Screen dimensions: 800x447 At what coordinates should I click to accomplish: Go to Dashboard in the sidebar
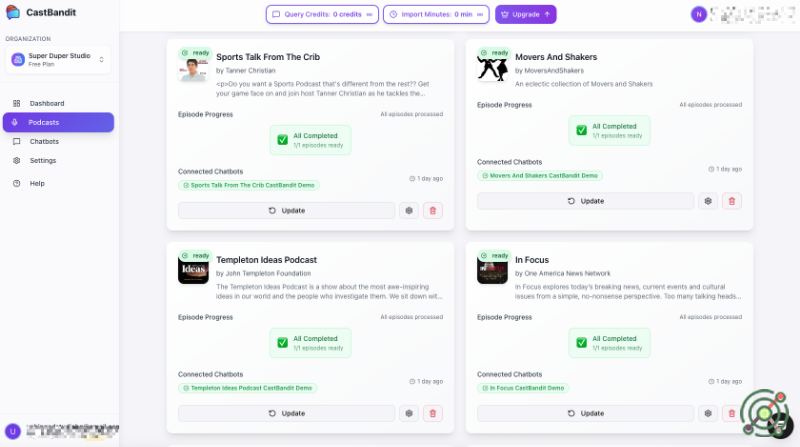(x=47, y=103)
